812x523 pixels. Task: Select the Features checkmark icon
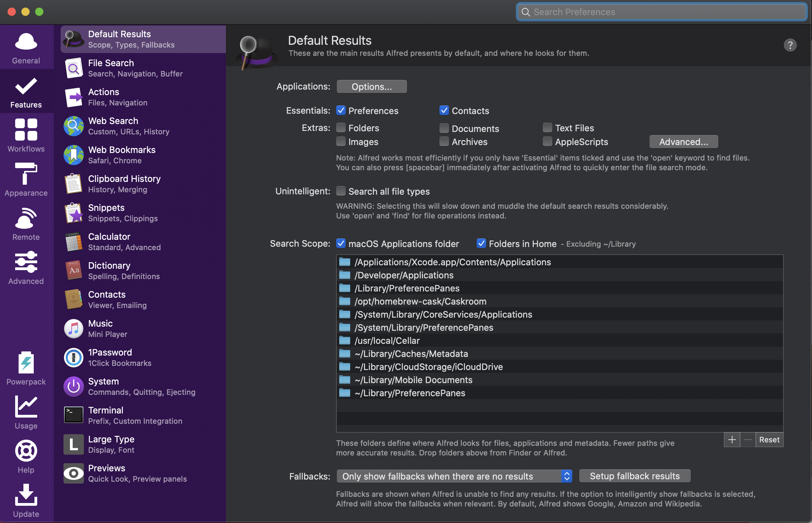[x=26, y=86]
